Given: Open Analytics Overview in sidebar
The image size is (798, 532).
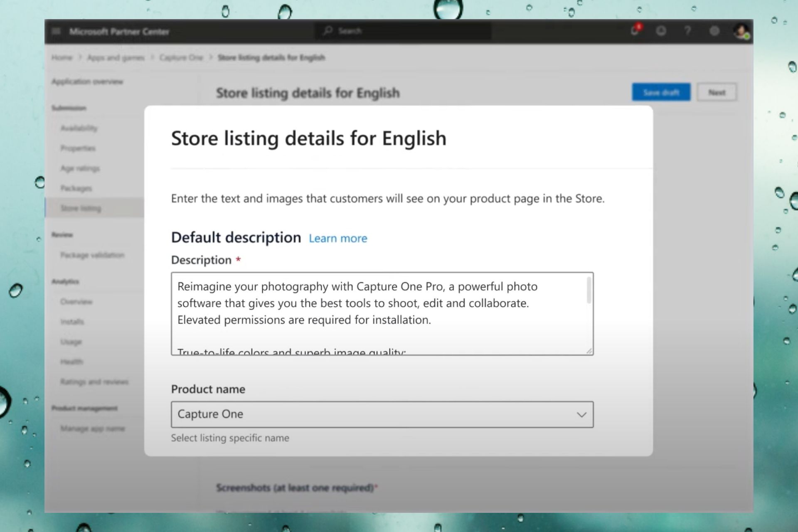Looking at the screenshot, I should point(76,301).
